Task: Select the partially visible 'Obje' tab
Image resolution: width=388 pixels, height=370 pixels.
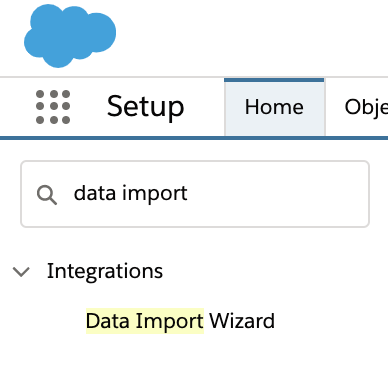Action: coord(366,107)
